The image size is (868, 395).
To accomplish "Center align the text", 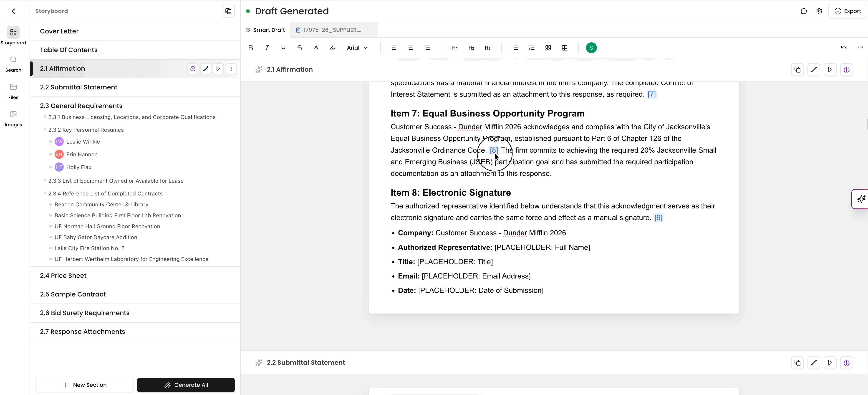I will tap(410, 48).
